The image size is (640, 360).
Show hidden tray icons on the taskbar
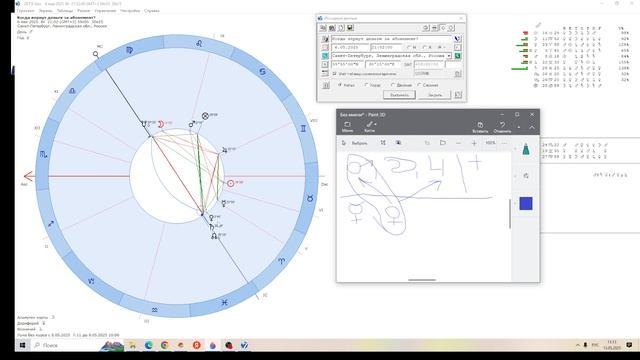click(x=578, y=345)
